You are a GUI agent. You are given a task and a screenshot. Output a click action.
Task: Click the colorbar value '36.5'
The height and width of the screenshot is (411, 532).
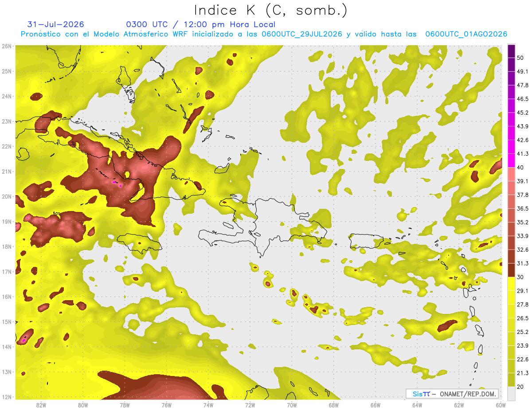pyautogui.click(x=523, y=208)
